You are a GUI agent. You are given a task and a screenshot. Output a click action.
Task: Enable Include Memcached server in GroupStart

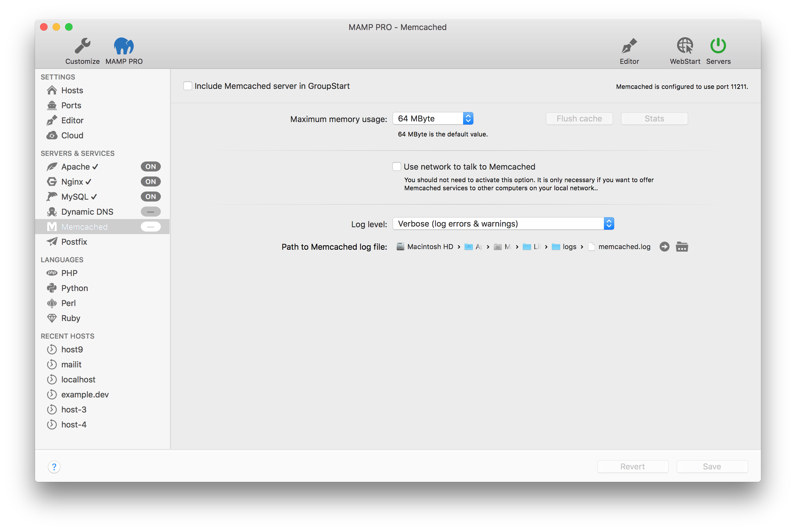(187, 86)
